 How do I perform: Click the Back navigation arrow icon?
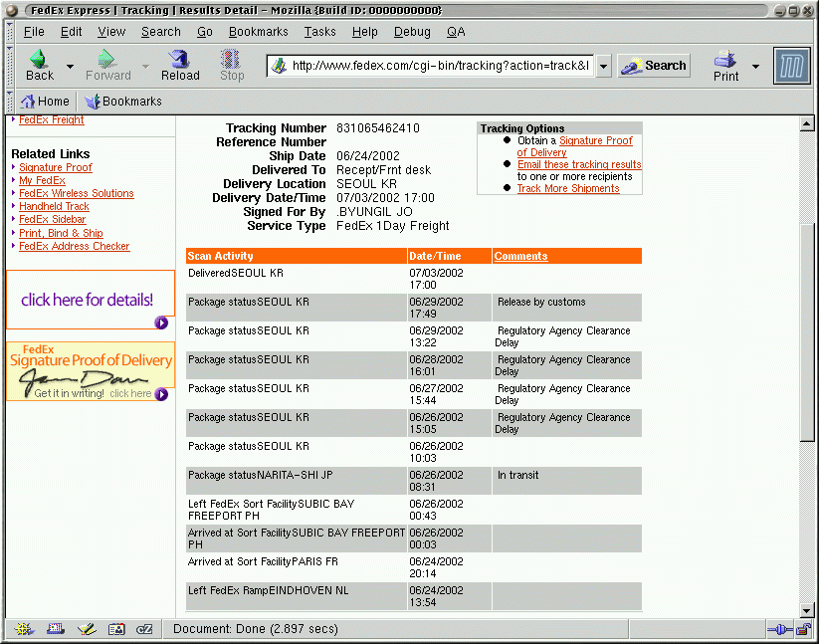(39, 59)
